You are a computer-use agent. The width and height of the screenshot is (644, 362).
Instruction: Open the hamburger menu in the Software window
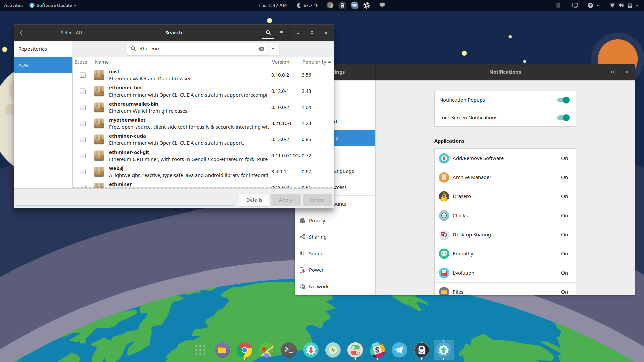coord(281,33)
